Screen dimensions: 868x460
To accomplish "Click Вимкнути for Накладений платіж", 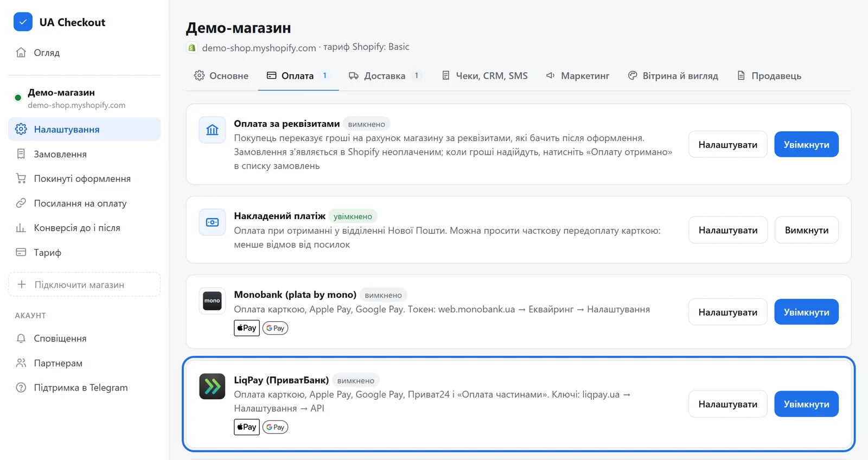I will (806, 230).
